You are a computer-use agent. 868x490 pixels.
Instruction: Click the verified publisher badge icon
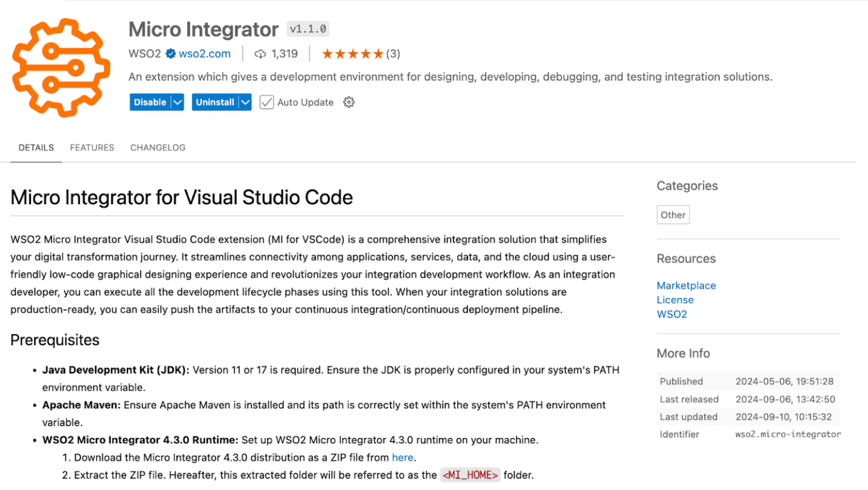170,54
